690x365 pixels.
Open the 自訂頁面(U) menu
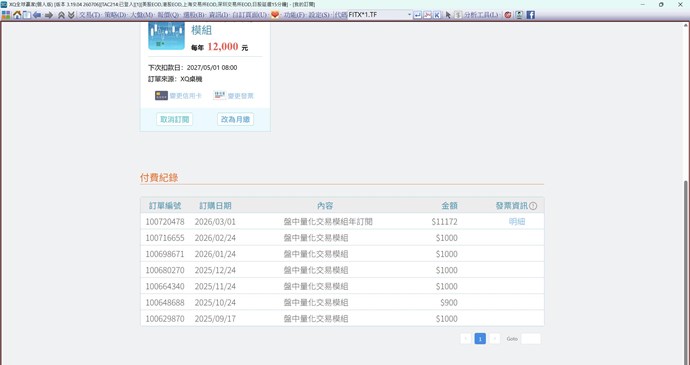coord(250,15)
